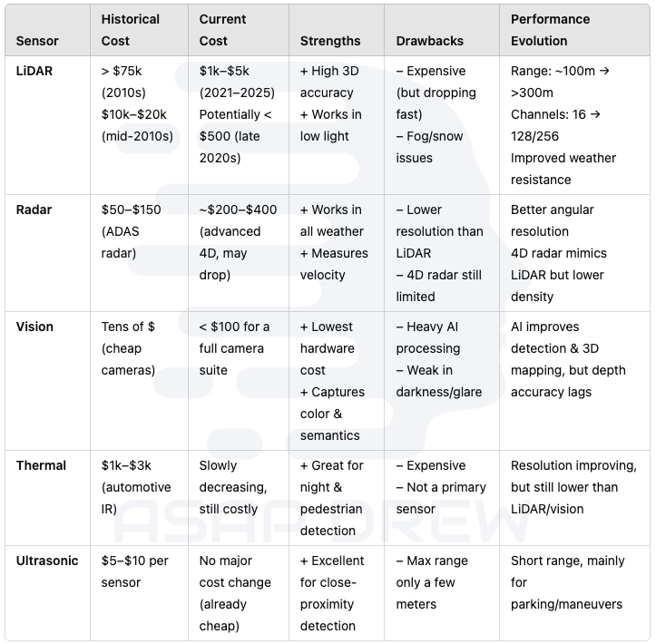Select the LiDAR row label
The width and height of the screenshot is (656, 644).
point(34,71)
